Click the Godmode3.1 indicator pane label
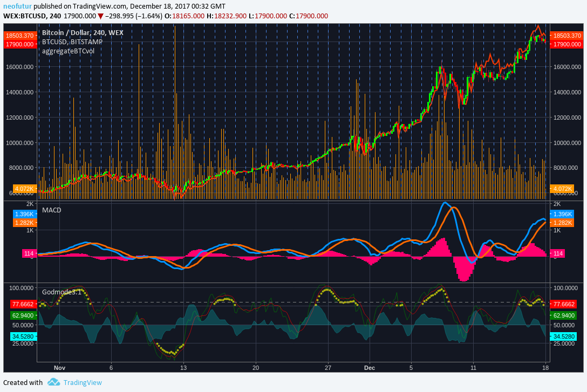Image resolution: width=587 pixels, height=392 pixels. point(62,292)
